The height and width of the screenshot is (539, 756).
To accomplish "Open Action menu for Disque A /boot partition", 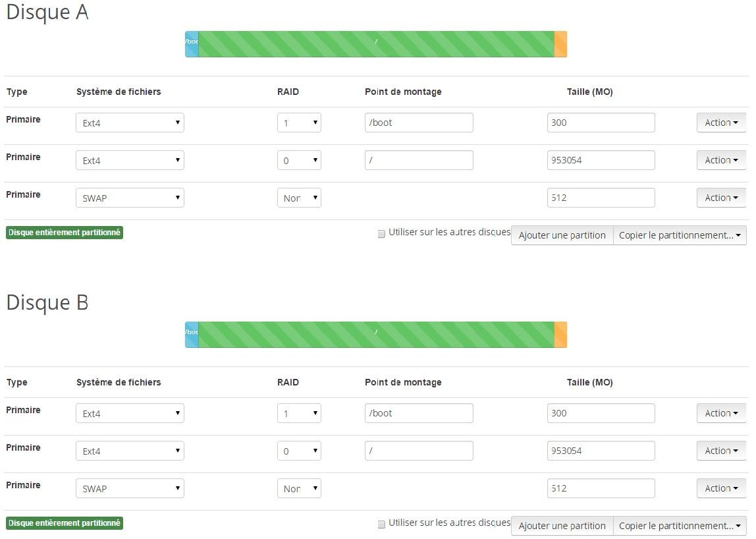I will (721, 123).
